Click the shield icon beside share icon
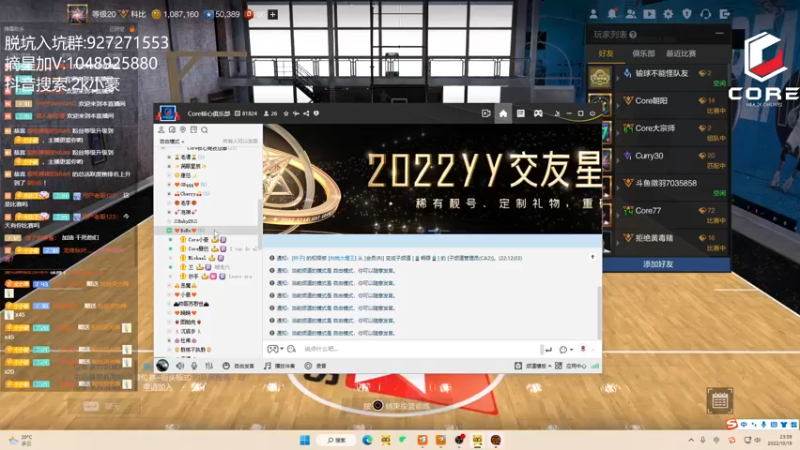800x450 pixels. point(316,113)
